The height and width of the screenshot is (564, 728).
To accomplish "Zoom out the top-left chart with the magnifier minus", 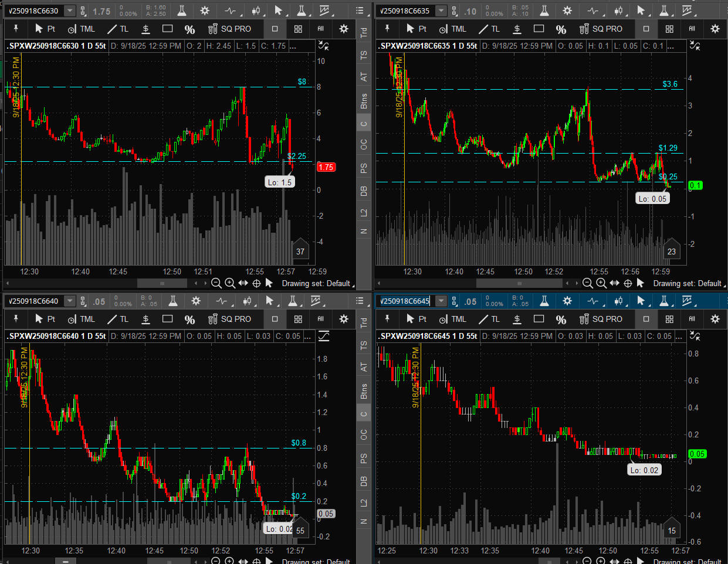I will pyautogui.click(x=216, y=283).
